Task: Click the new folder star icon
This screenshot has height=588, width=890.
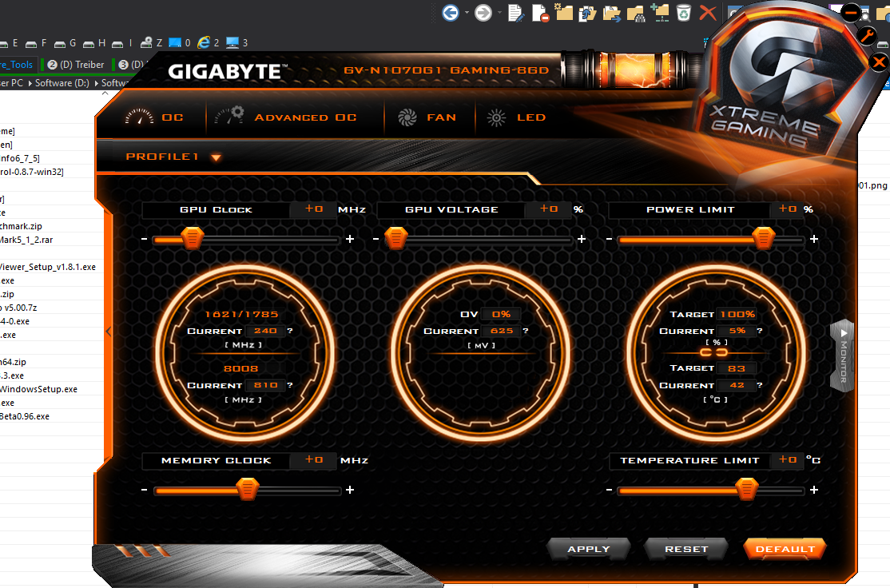Action: click(x=563, y=13)
